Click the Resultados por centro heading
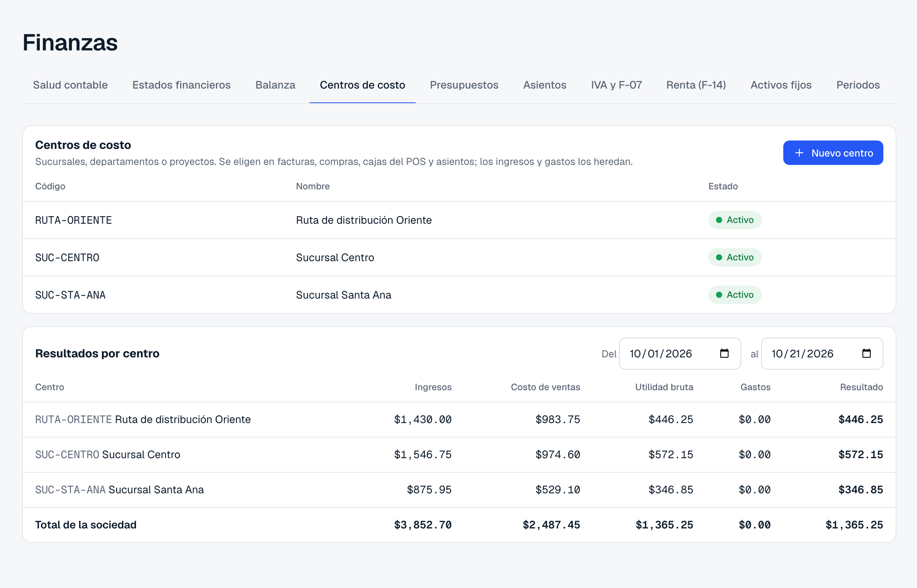This screenshot has width=917, height=588. (97, 354)
